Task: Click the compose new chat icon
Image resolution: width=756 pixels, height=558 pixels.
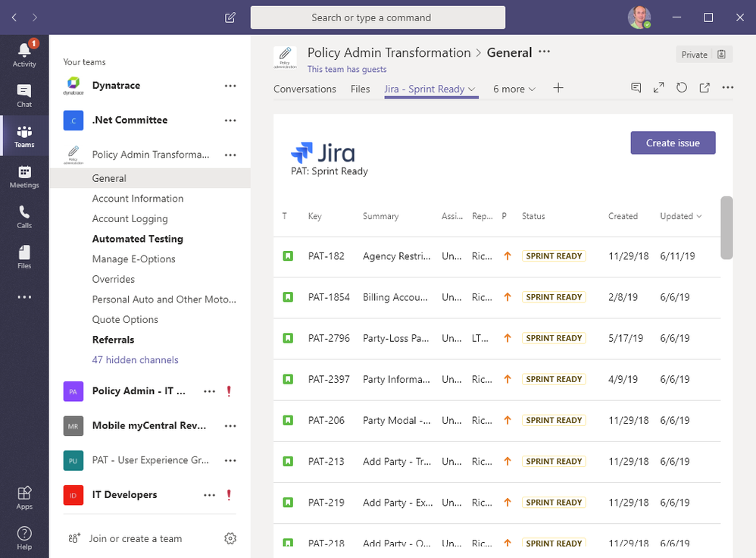Action: (x=230, y=17)
